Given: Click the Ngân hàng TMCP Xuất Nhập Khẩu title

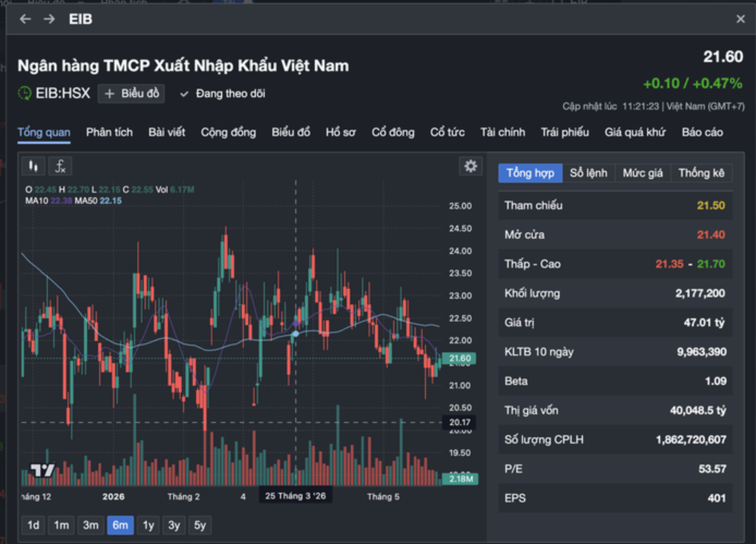Looking at the screenshot, I should pyautogui.click(x=183, y=66).
